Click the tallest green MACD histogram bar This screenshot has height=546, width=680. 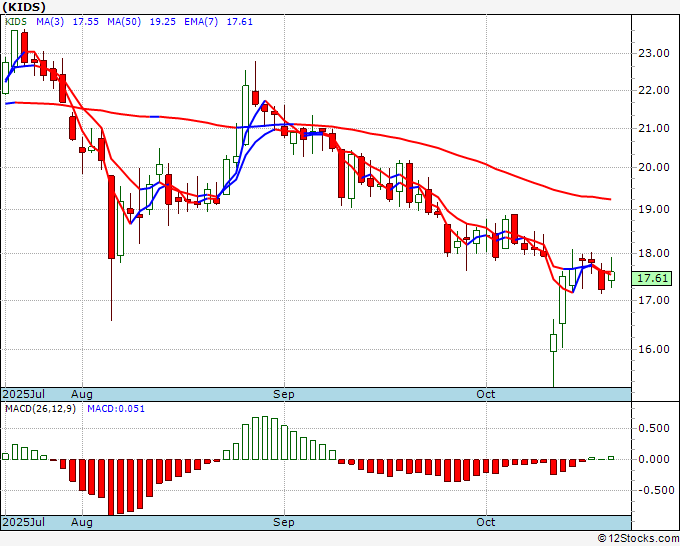pyautogui.click(x=265, y=438)
